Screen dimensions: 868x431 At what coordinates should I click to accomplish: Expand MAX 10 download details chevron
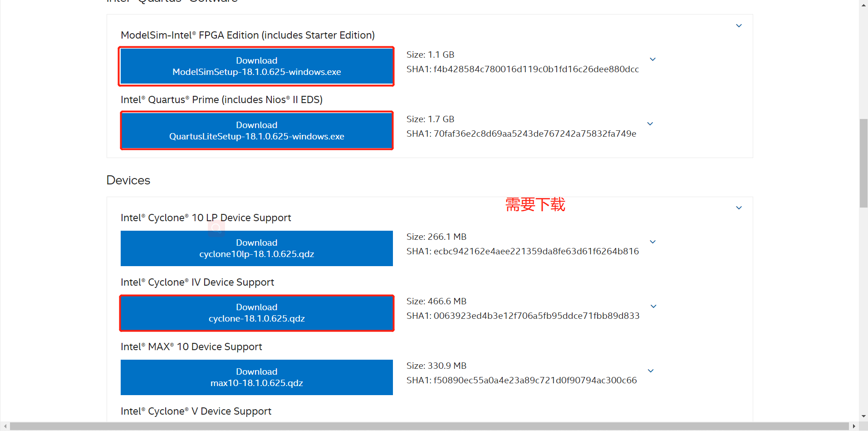pyautogui.click(x=650, y=371)
